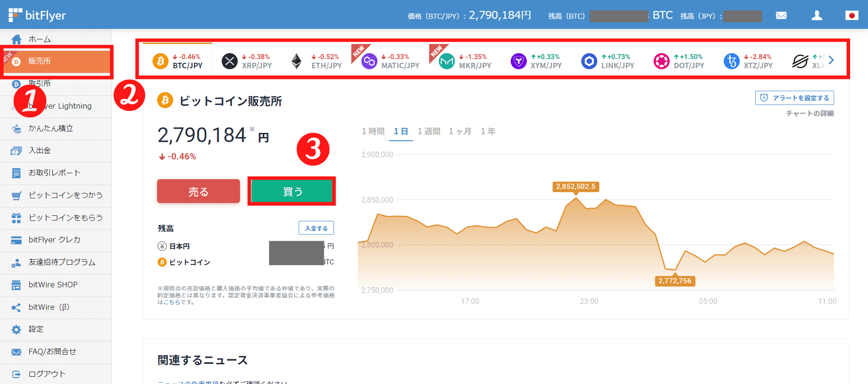Select the DOT/JPY currency tab
Viewport: 868px width, 384px height.
point(679,61)
